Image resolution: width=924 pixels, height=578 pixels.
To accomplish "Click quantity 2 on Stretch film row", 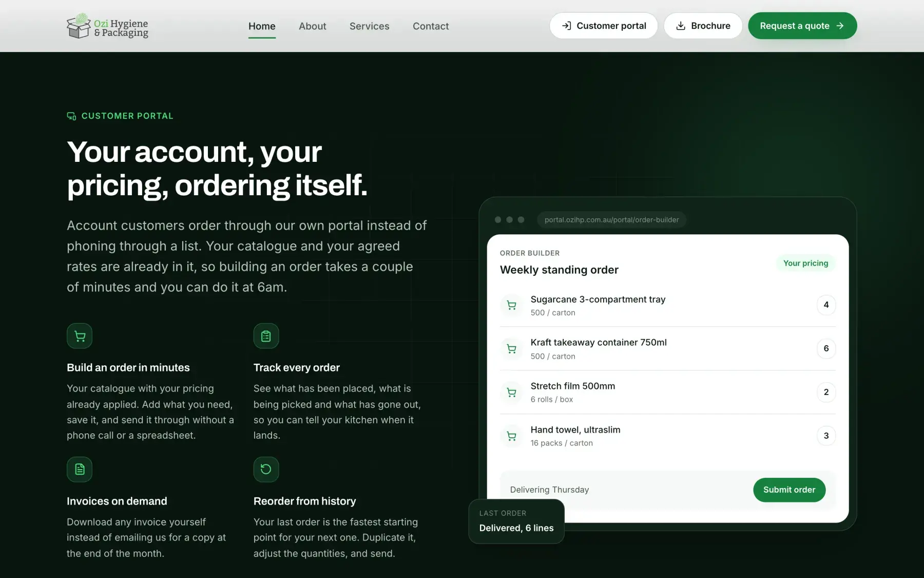I will coord(826,392).
